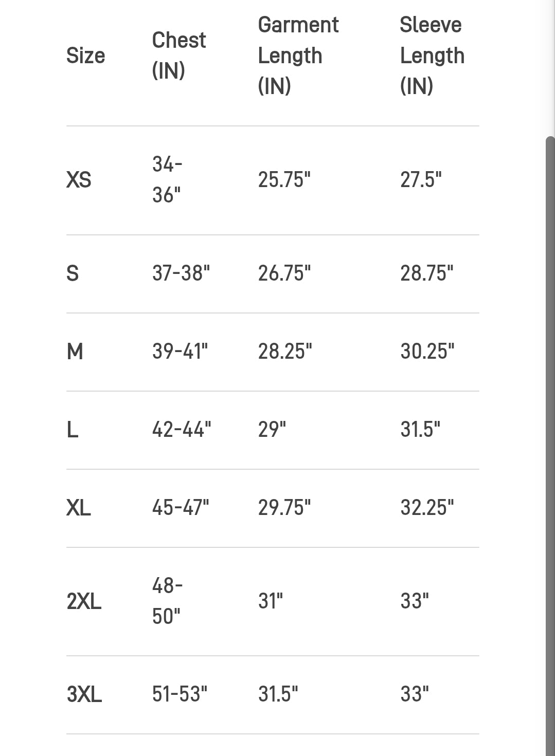
Task: Select the 29.75" garment length value
Action: (x=284, y=508)
